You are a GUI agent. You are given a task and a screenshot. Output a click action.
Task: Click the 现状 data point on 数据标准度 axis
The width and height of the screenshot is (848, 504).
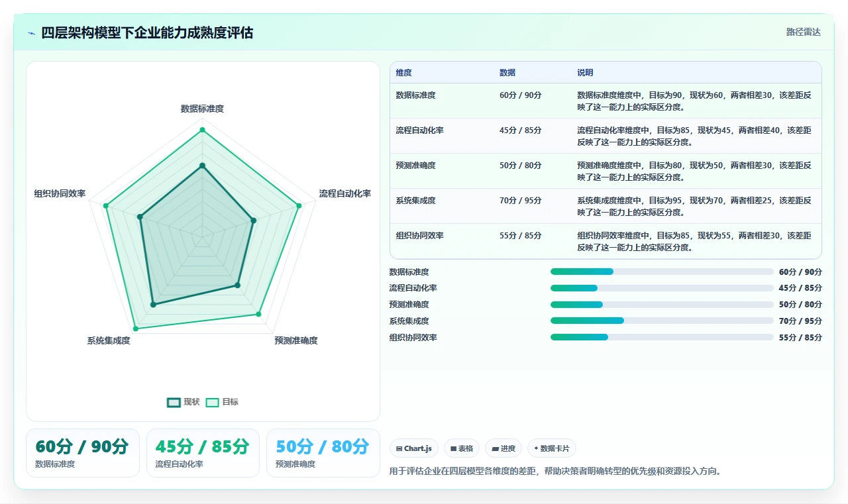pyautogui.click(x=202, y=166)
